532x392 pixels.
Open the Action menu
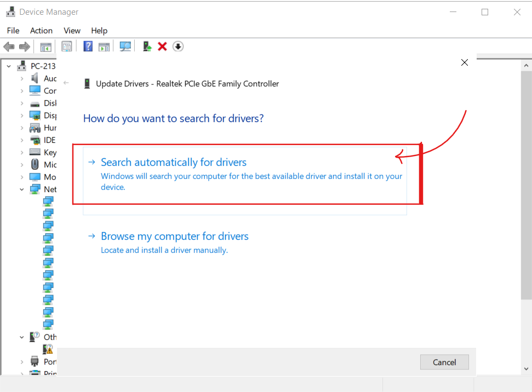click(41, 31)
